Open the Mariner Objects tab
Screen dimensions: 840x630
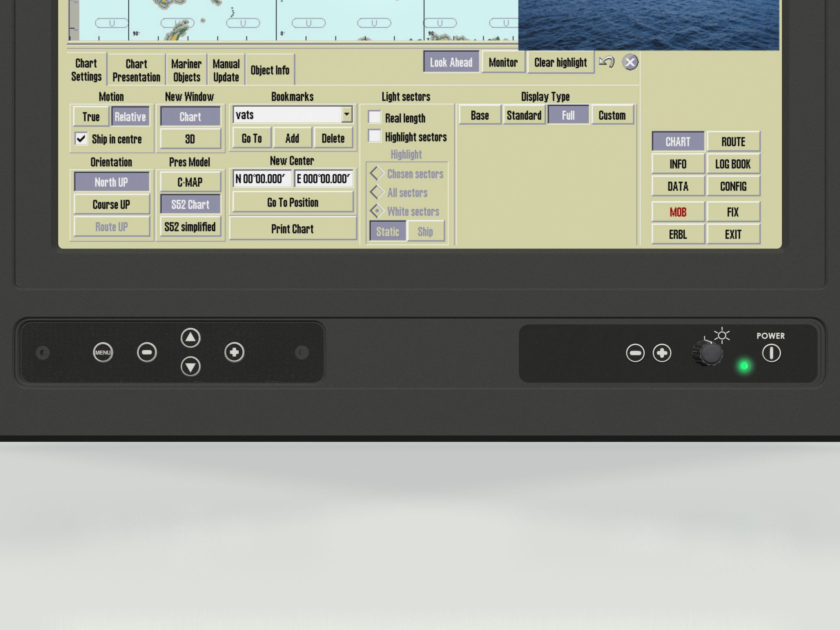click(x=187, y=70)
